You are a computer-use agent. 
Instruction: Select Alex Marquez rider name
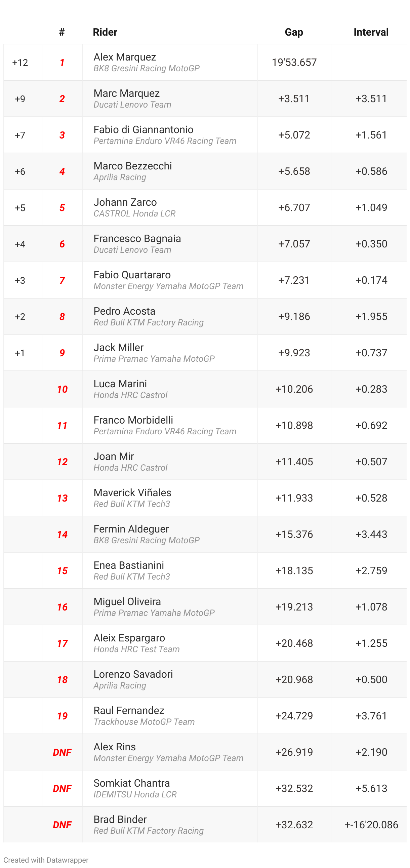click(124, 57)
